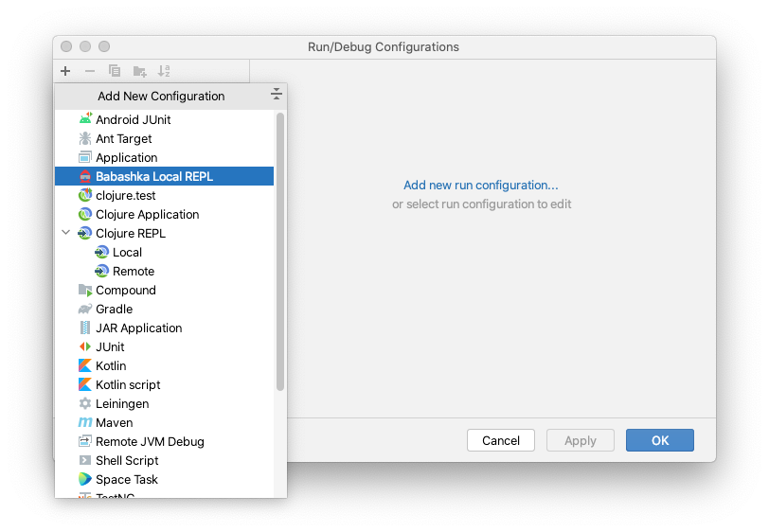Click the Android JUnit icon

pos(85,118)
